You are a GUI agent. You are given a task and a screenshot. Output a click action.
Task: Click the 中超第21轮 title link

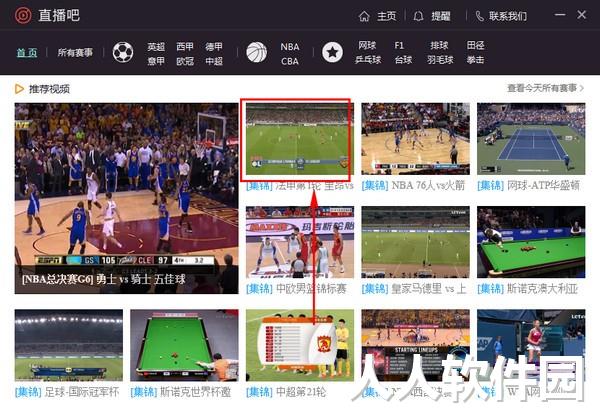tap(286, 392)
